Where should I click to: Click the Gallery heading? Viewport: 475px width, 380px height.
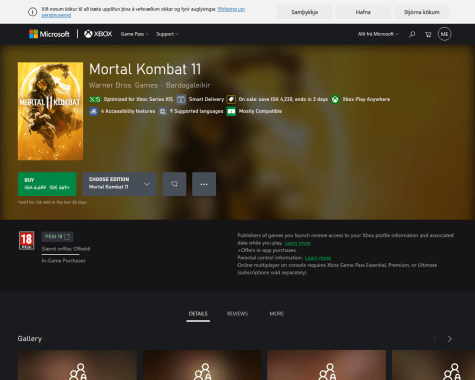30,339
